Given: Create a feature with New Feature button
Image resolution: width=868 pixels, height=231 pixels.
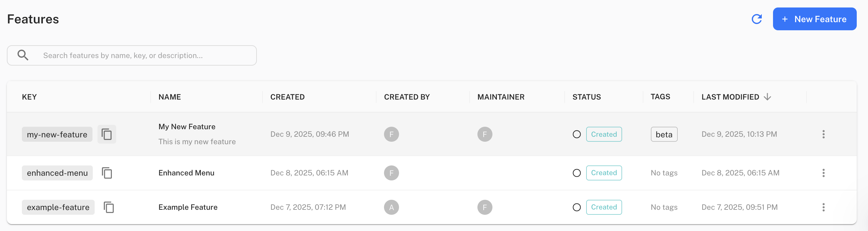Looking at the screenshot, I should (x=815, y=19).
